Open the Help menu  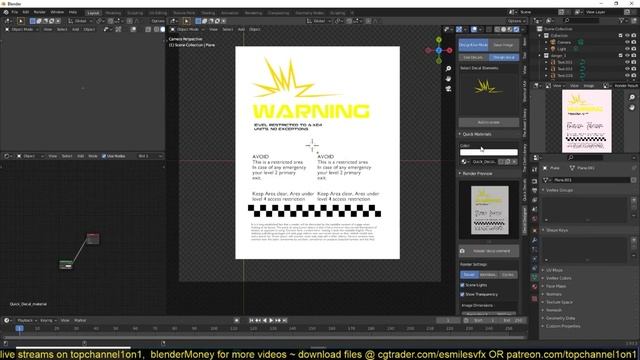coord(73,12)
